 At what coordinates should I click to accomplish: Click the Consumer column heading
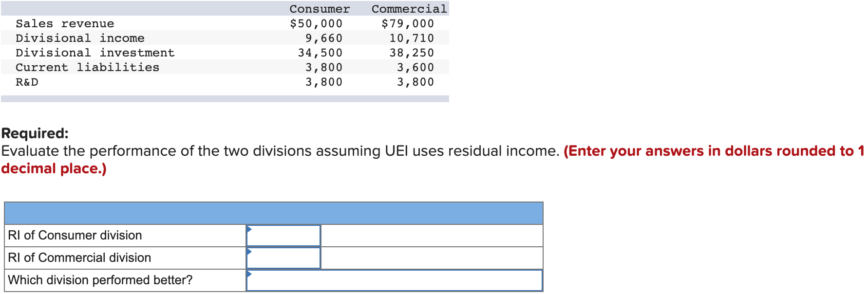319,8
